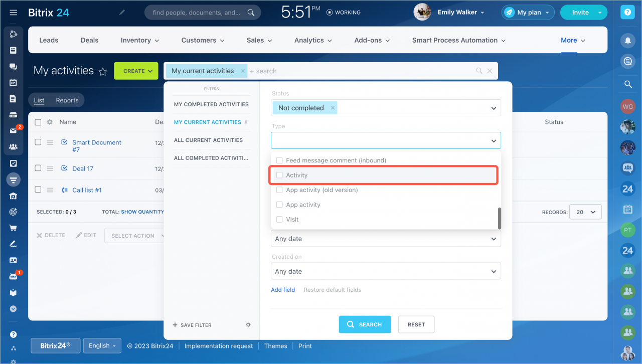Open the Created on Any date dropdown
Image resolution: width=642 pixels, height=364 pixels.
386,271
